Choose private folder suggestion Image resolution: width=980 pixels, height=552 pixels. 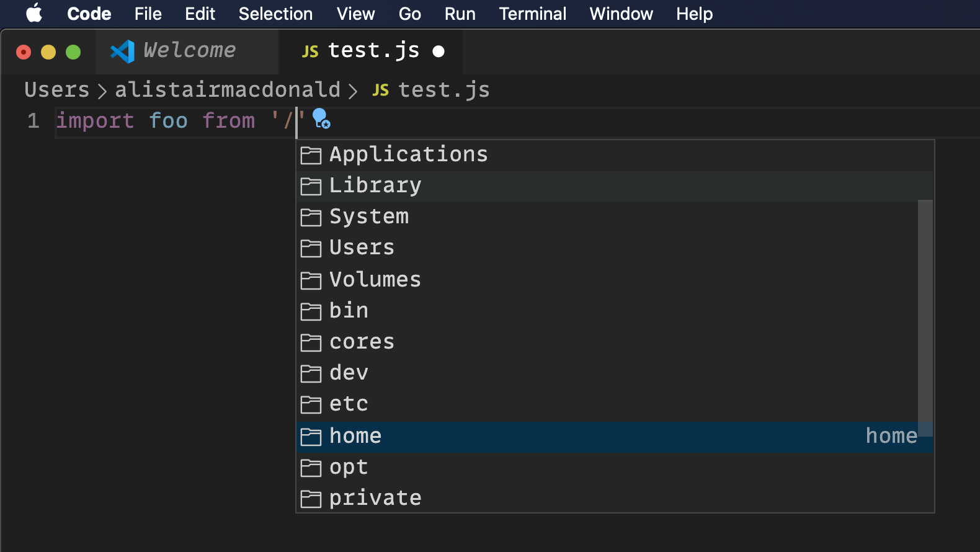(x=615, y=499)
